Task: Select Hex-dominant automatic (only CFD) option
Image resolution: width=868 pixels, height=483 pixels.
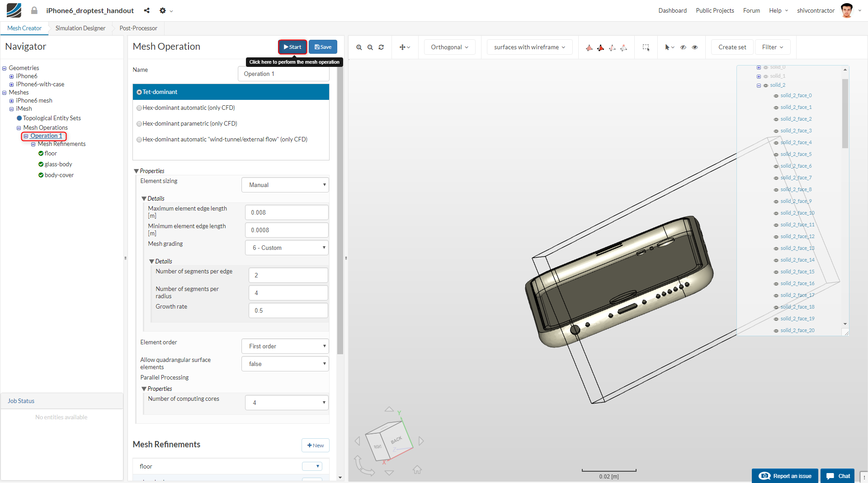Action: 139,108
